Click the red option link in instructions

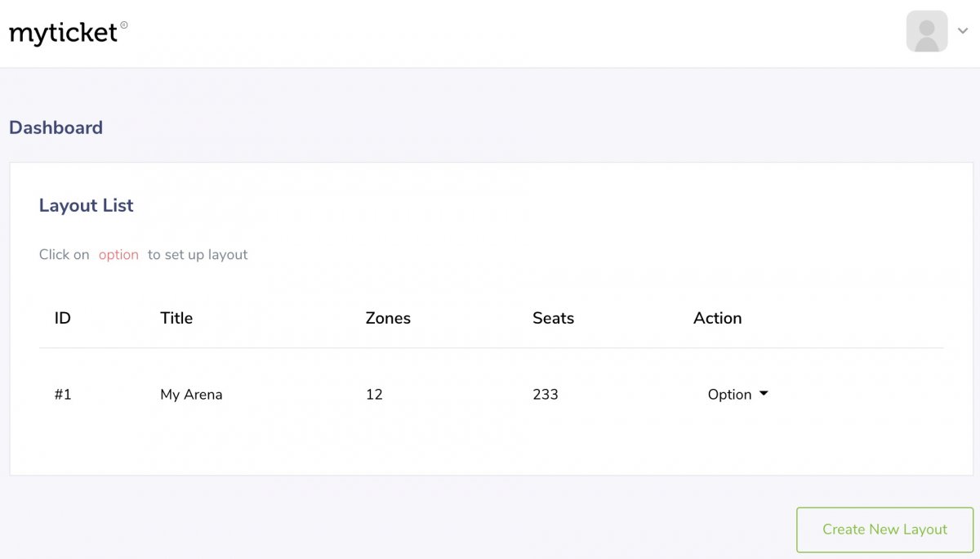(x=118, y=254)
